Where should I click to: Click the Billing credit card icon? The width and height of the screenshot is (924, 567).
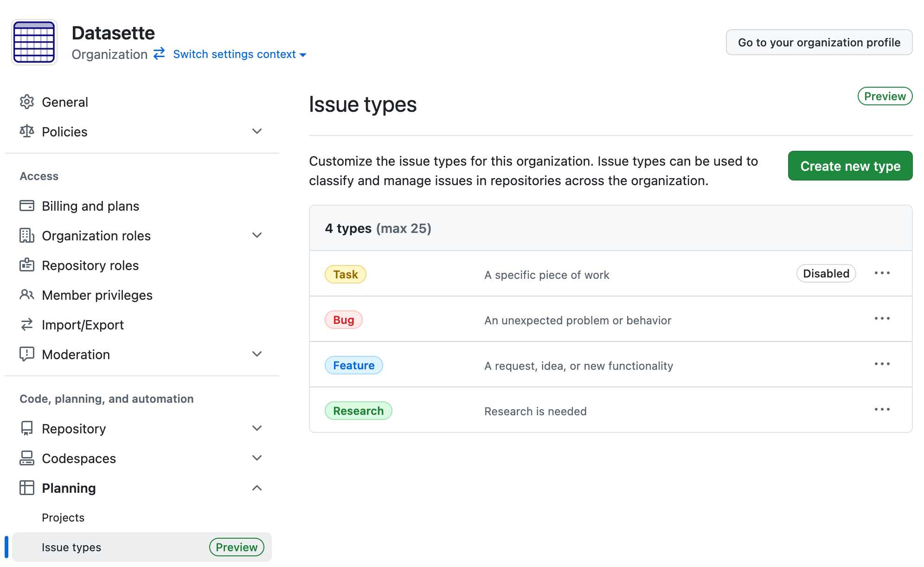[27, 206]
